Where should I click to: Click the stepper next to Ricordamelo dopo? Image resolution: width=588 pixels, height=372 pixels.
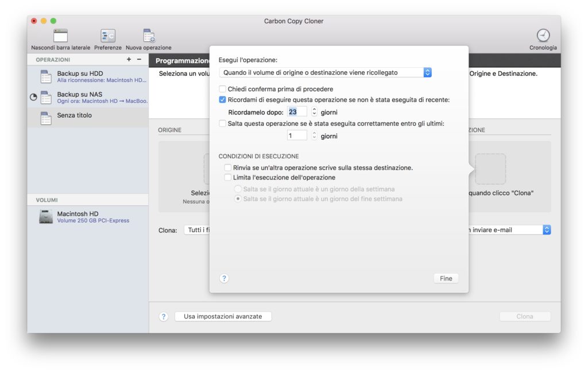tap(314, 112)
